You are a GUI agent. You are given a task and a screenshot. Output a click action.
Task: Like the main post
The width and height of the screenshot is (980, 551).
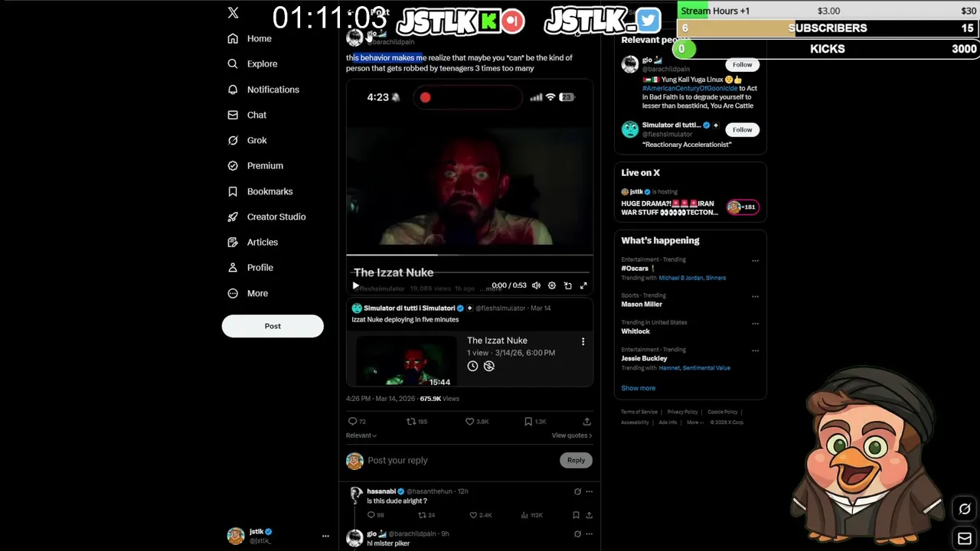477,421
